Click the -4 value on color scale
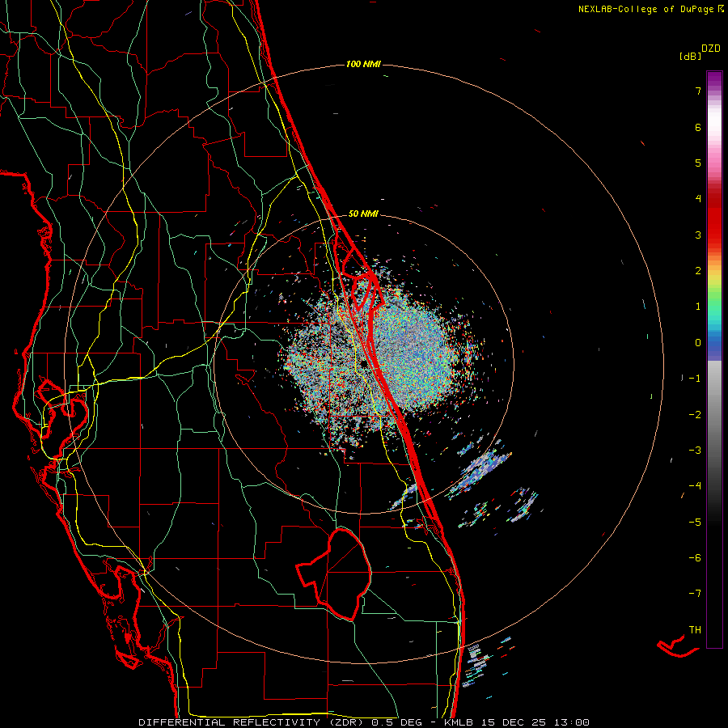728x728 pixels. [x=695, y=486]
